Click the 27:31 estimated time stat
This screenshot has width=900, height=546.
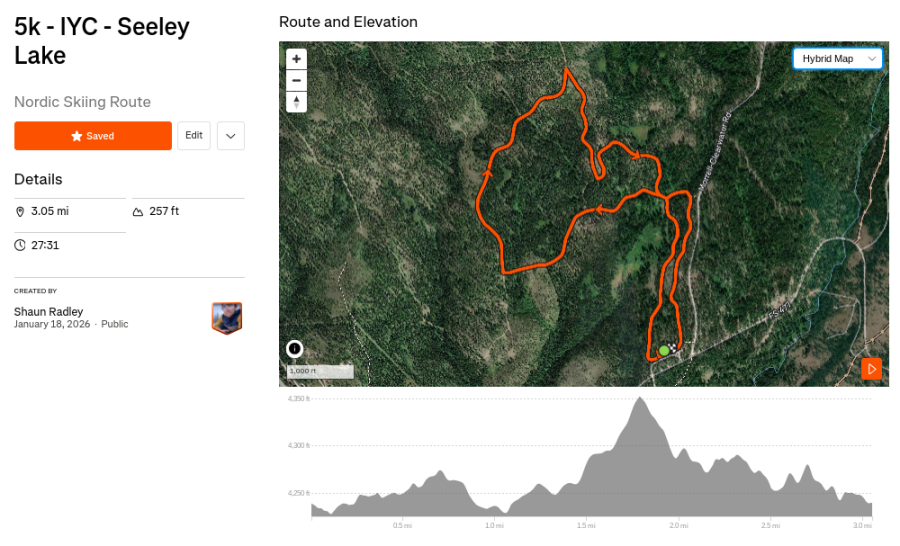[45, 245]
